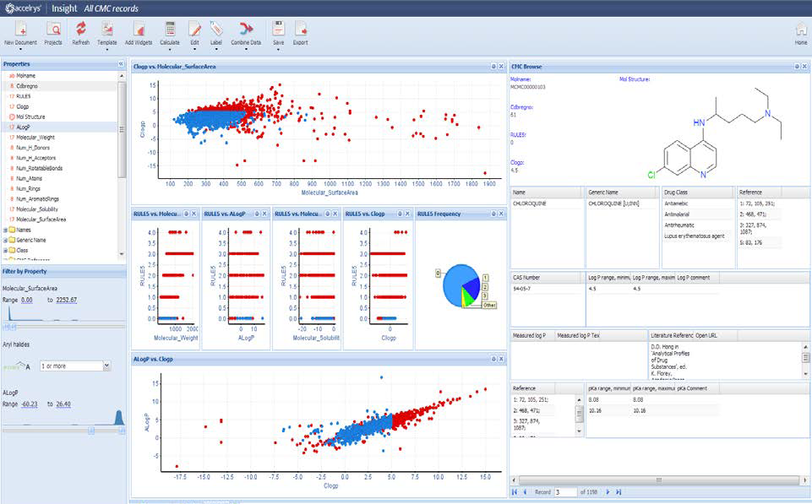The height and width of the screenshot is (504, 812).
Task: Click the Add Widgets toolbar icon
Action: pyautogui.click(x=139, y=29)
